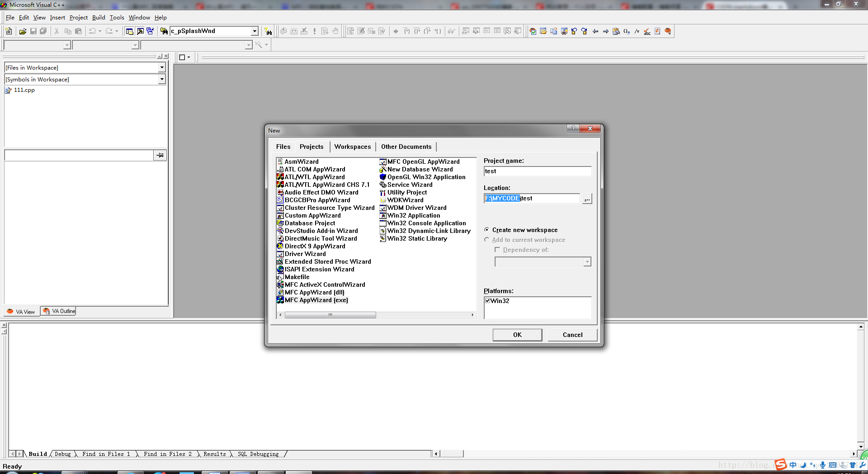Click the Execute Program exclamation icon
Screen dimensions: 868x474
coord(315,31)
